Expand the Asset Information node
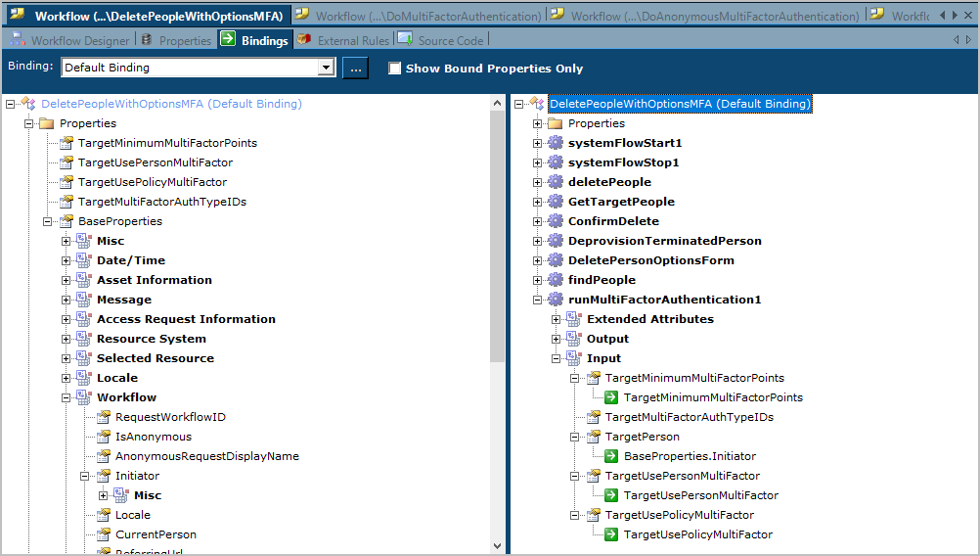The image size is (980, 556). tap(66, 280)
